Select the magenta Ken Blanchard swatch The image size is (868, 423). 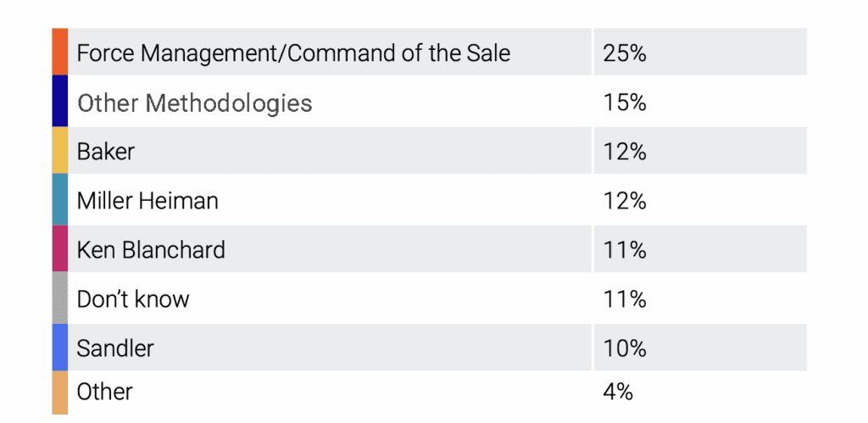click(59, 249)
